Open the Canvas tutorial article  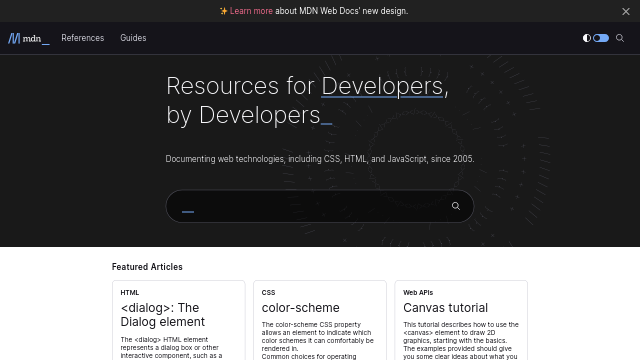coord(445,308)
